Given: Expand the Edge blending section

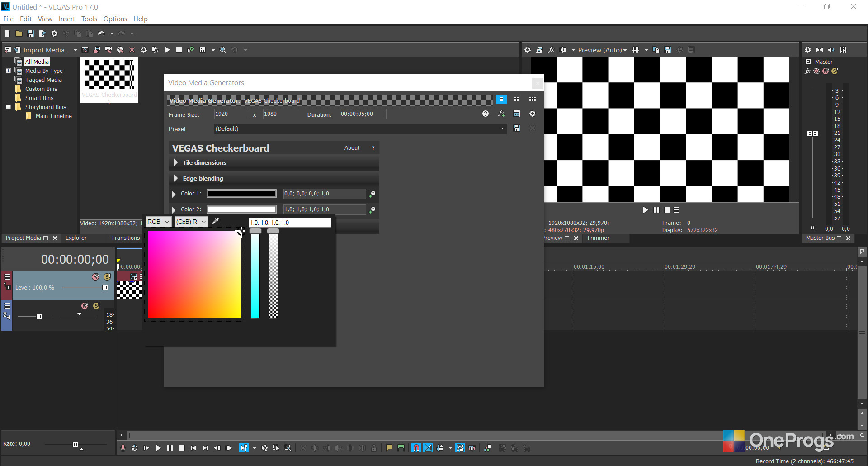Looking at the screenshot, I should (x=176, y=178).
